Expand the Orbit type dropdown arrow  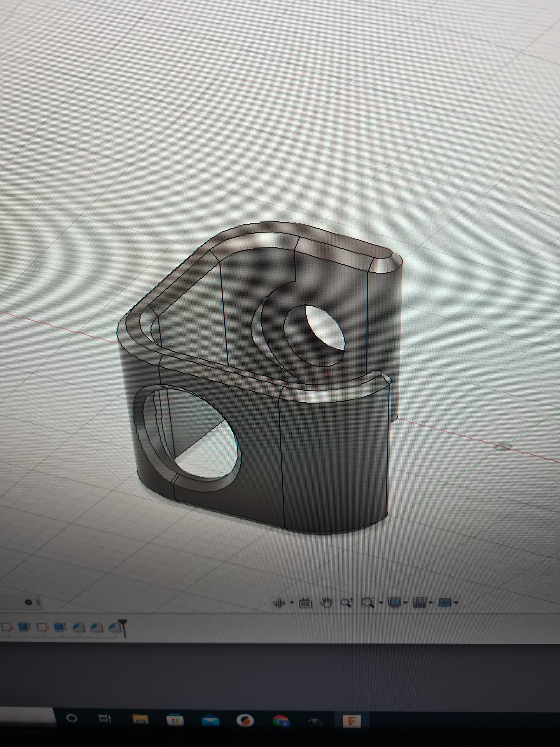(292, 603)
